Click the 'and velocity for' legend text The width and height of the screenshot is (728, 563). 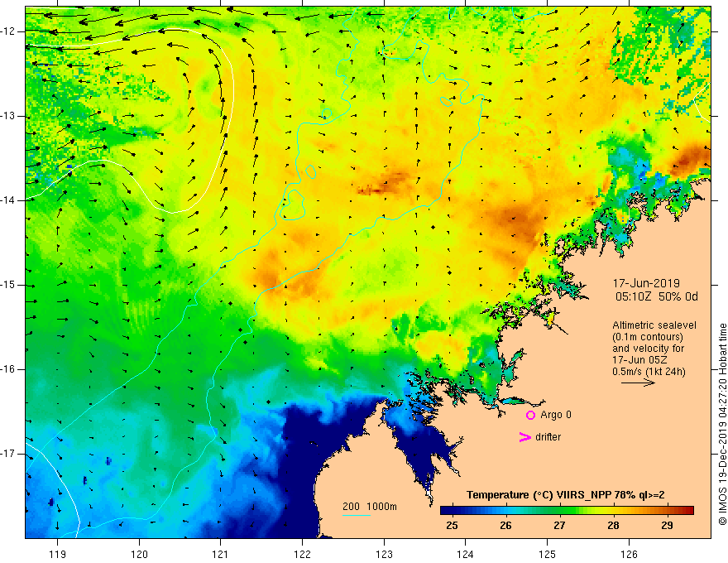648,349
